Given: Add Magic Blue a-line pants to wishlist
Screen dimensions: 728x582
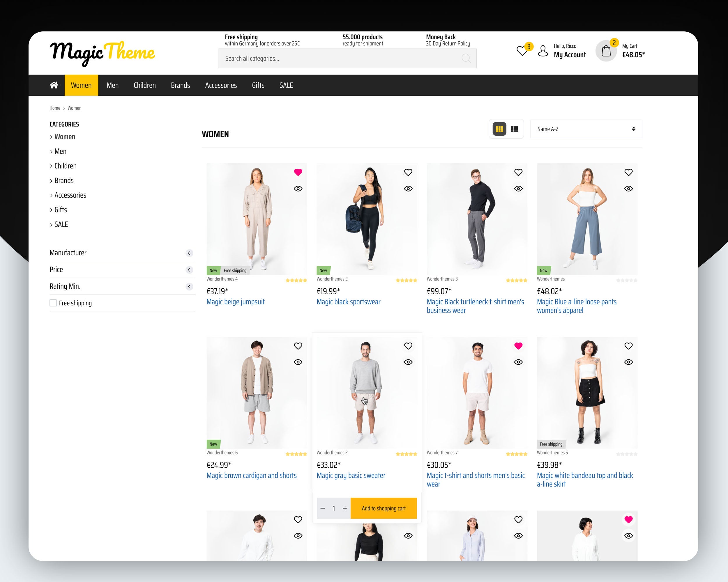Looking at the screenshot, I should pos(628,172).
